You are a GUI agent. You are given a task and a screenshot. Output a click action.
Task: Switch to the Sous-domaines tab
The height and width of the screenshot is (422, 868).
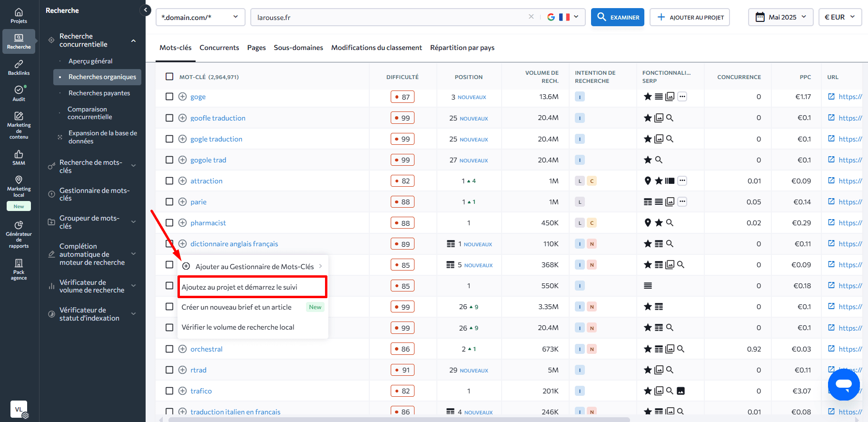pos(298,48)
